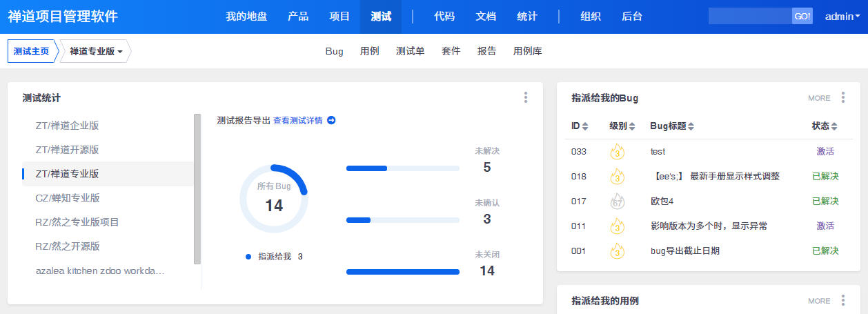The height and width of the screenshot is (314, 868).
Task: Open the 项目 top navigation menu
Action: click(x=339, y=17)
